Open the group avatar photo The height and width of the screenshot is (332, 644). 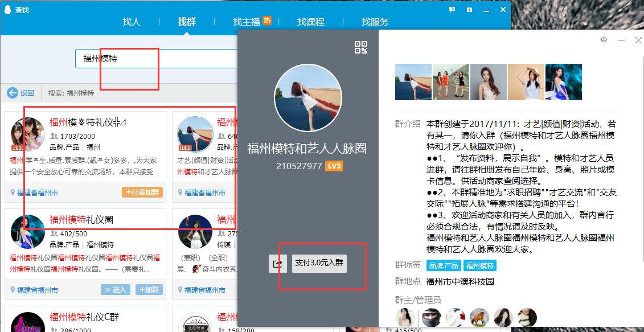(x=307, y=97)
